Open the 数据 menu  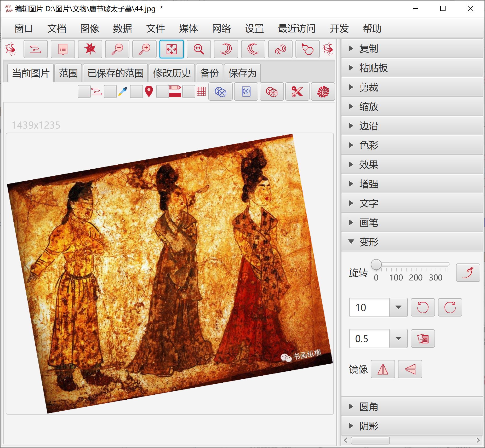point(122,28)
